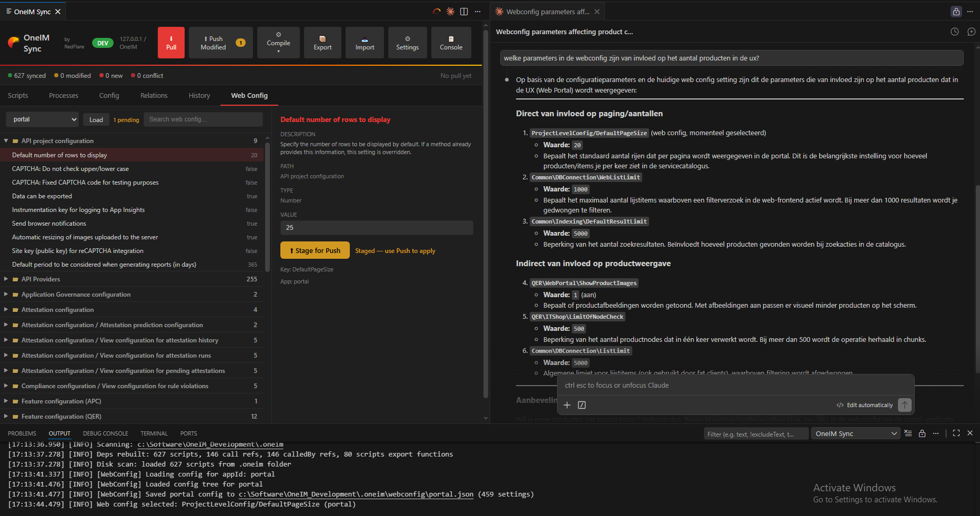Image resolution: width=980 pixels, height=516 pixels.
Task: Start a new Claude chat icon
Action: click(x=971, y=32)
